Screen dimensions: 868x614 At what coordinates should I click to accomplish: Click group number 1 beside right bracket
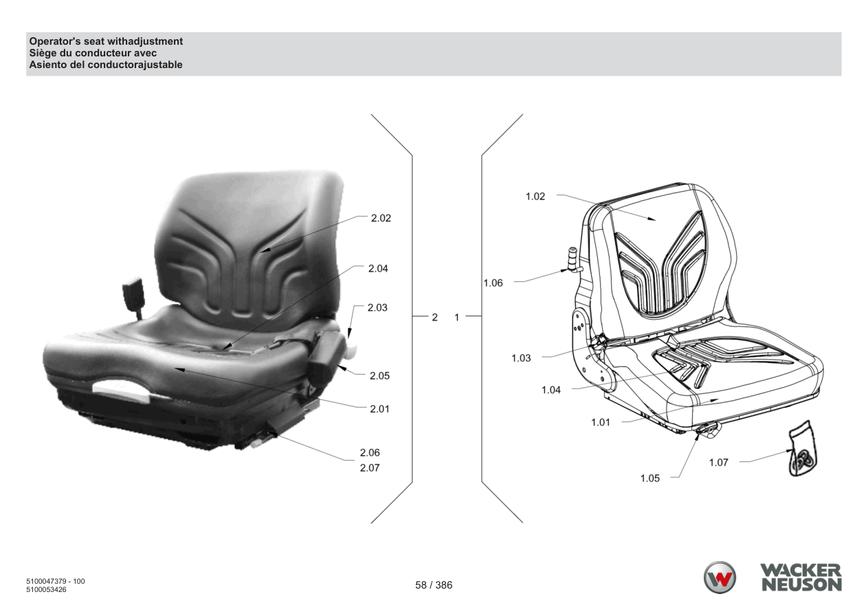(457, 318)
